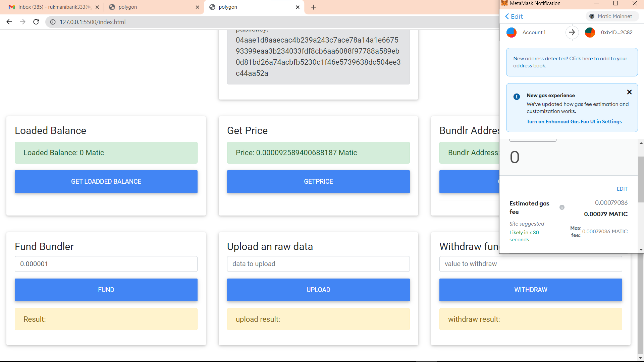
Task: Click the MetaMask popup scrollbar down arrow
Action: pyautogui.click(x=641, y=250)
